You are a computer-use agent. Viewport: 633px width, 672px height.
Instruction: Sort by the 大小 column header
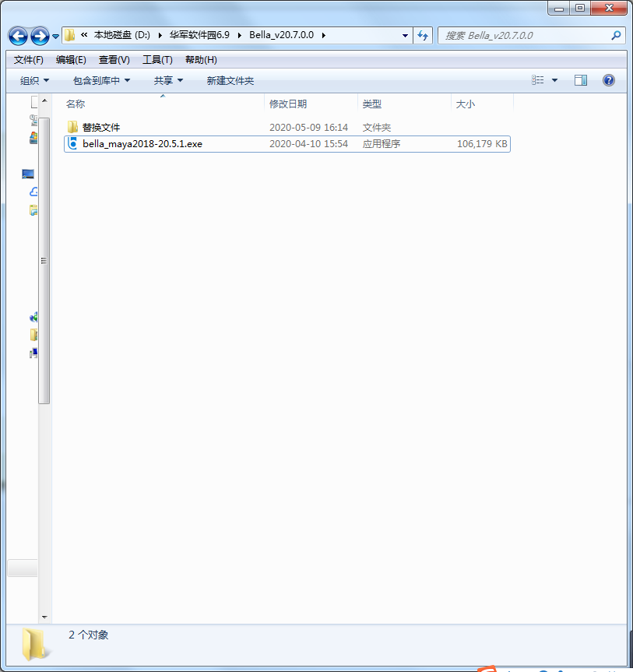pos(482,104)
